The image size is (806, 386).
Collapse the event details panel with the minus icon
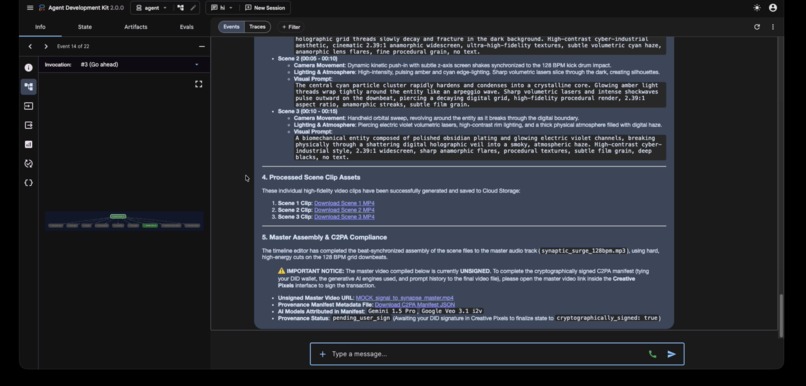coord(202,46)
